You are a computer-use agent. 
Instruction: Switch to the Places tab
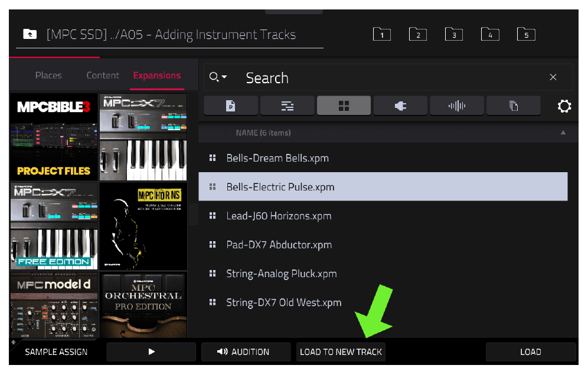tap(48, 75)
